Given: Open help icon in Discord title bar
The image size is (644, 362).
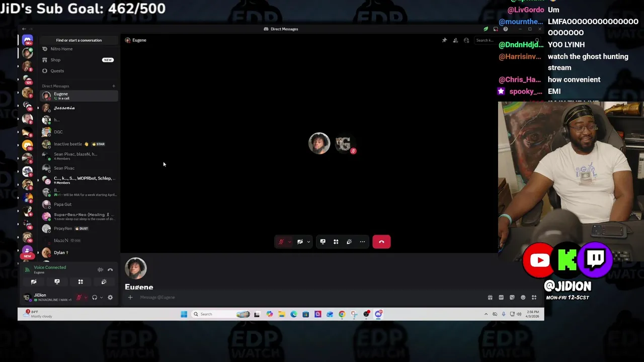Looking at the screenshot, I should point(506,29).
